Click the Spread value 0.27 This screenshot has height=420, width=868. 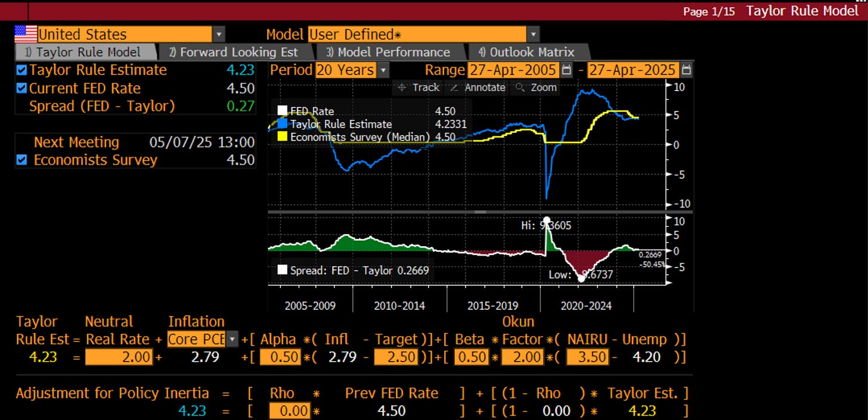click(x=240, y=106)
